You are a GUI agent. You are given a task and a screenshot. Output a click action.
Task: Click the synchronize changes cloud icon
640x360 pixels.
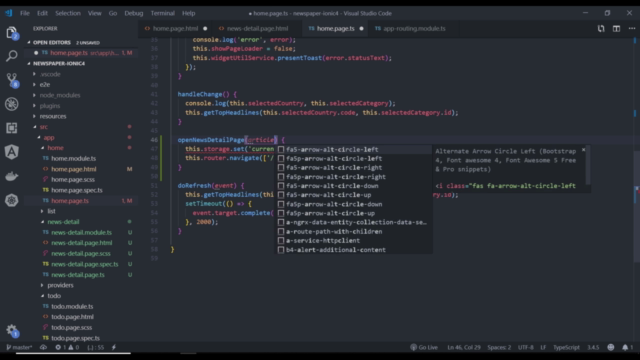[x=43, y=347]
